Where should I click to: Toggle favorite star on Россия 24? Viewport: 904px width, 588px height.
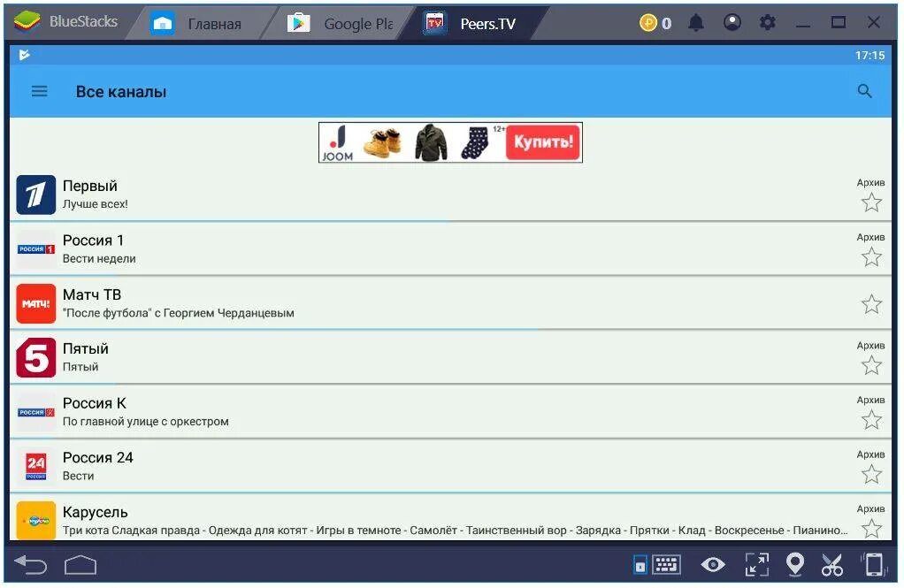point(871,475)
